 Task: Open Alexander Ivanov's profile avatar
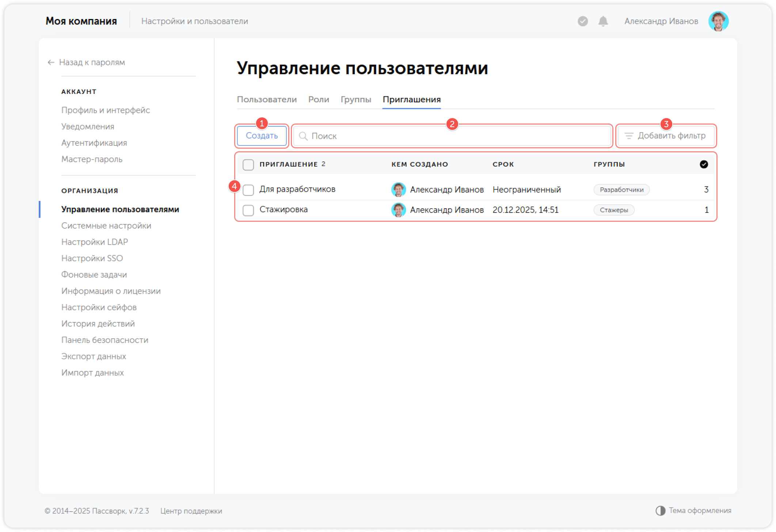coord(718,21)
